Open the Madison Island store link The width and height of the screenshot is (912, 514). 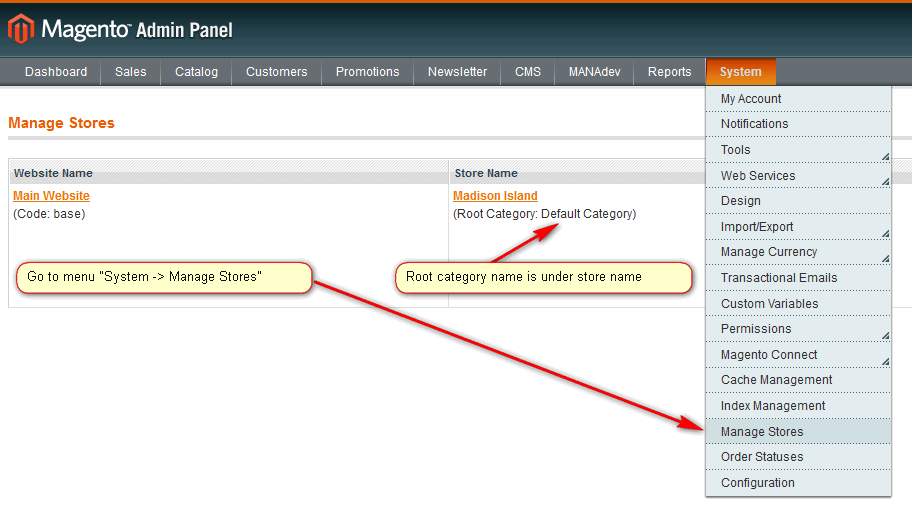click(x=495, y=196)
